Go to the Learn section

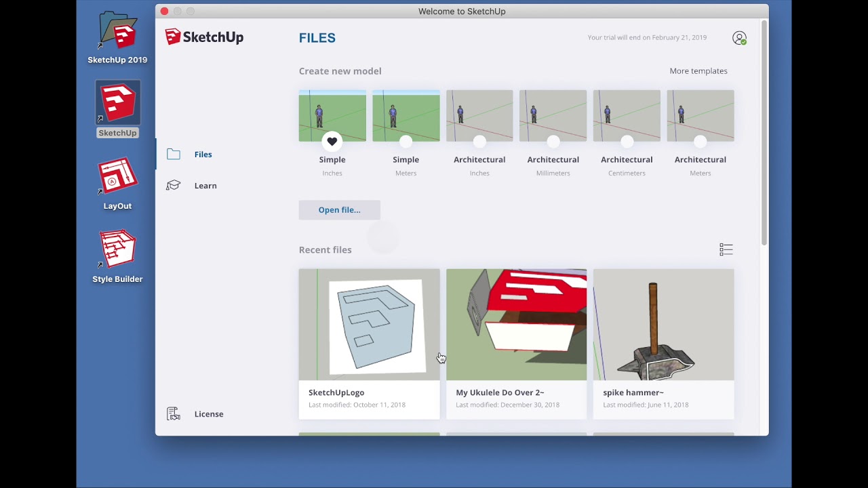(x=205, y=186)
